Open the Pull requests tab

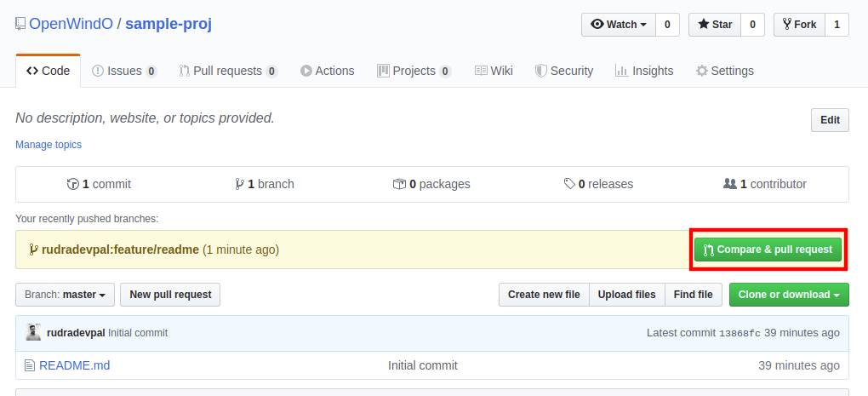[x=228, y=71]
